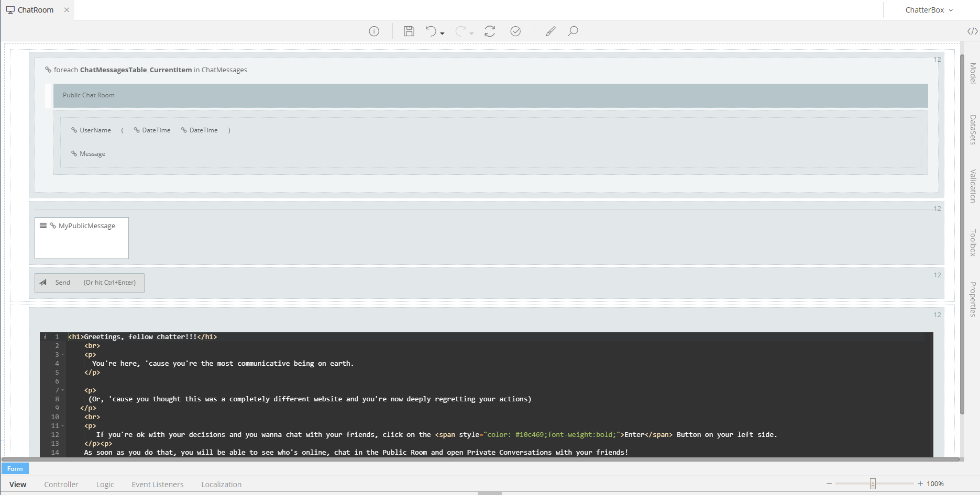This screenshot has width=980, height=495.
Task: Click the Undo arrow icon
Action: (431, 31)
